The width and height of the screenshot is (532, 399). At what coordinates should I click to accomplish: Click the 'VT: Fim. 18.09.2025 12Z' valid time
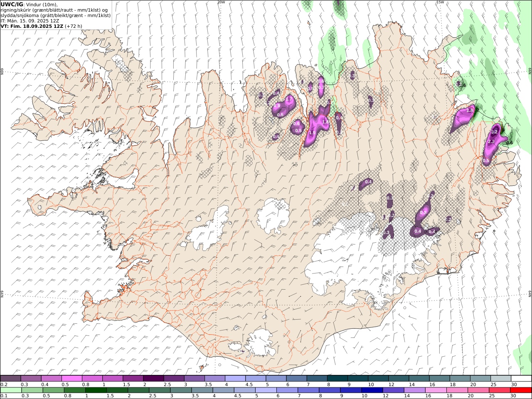tap(32, 26)
